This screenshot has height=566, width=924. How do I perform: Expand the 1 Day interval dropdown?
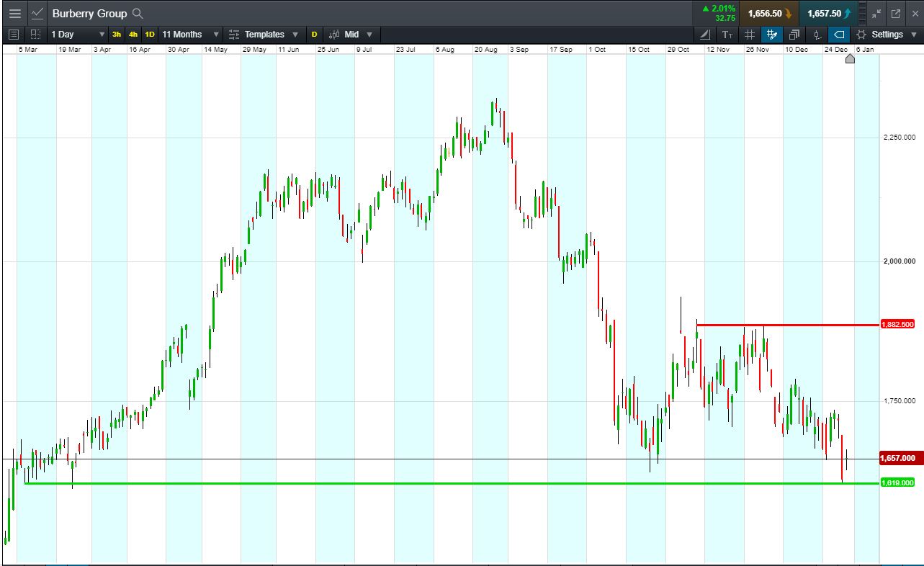coord(102,34)
